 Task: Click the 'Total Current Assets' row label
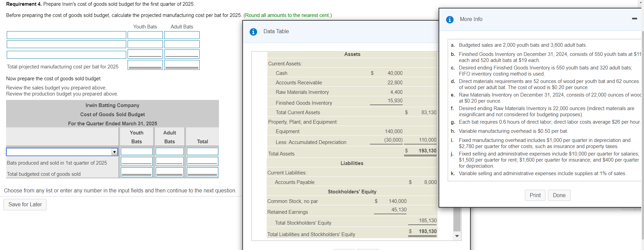point(297,112)
